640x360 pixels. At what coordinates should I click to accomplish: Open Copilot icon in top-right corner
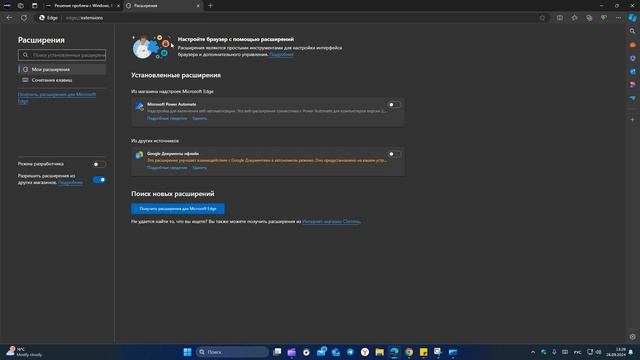pos(633,18)
